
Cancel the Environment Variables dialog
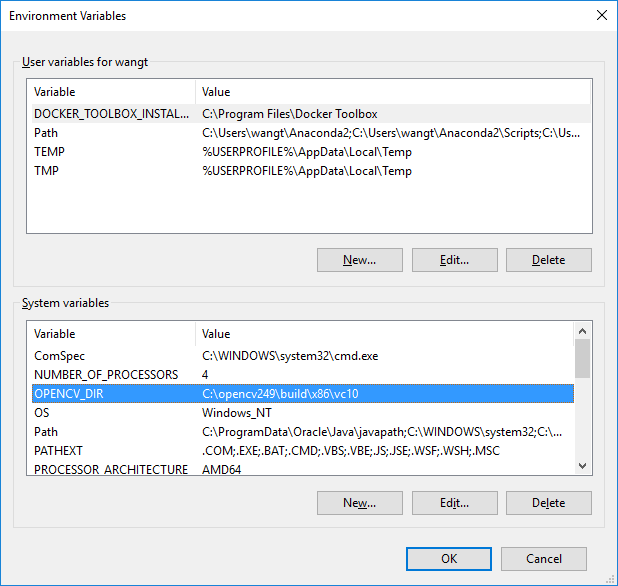click(x=544, y=558)
